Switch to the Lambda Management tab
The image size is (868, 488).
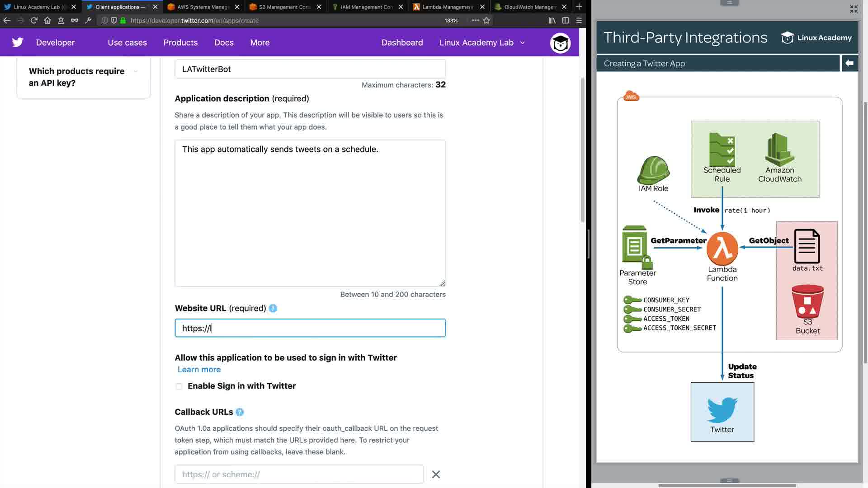pyautogui.click(x=448, y=7)
